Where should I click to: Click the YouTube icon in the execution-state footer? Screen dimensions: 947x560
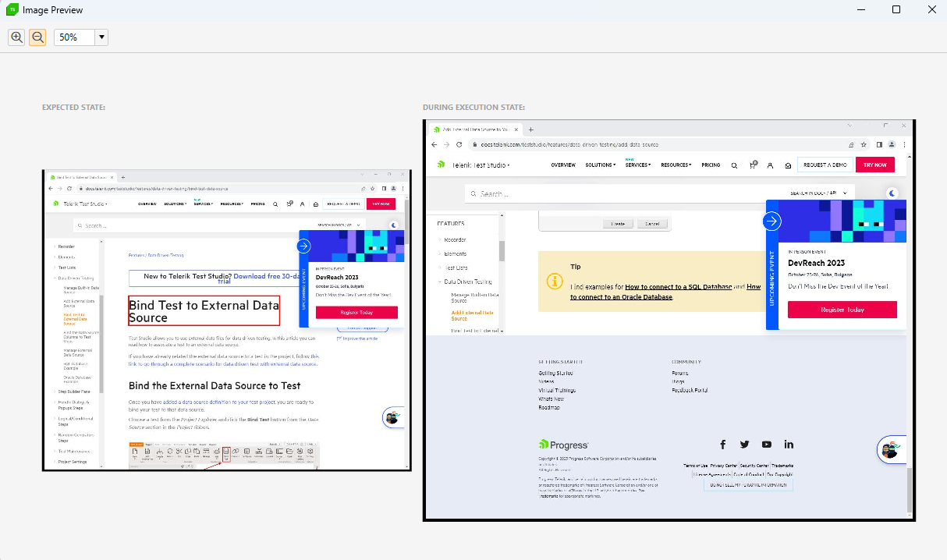click(x=767, y=444)
